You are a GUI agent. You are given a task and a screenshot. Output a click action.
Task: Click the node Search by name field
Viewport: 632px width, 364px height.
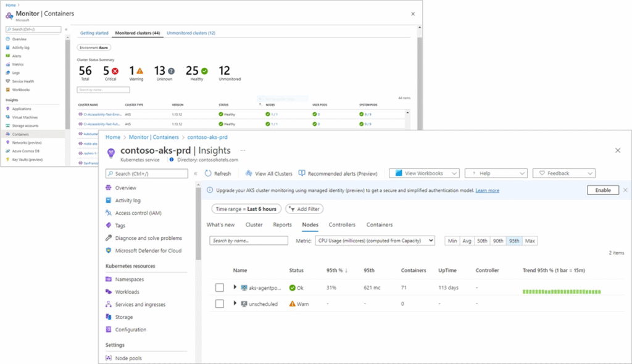point(249,241)
